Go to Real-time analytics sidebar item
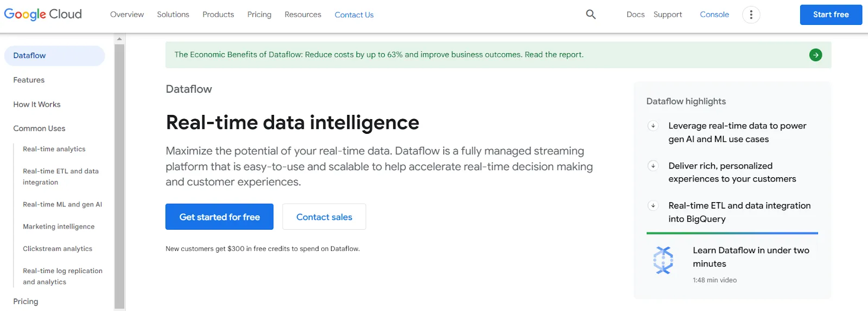This screenshot has height=311, width=868. point(54,149)
